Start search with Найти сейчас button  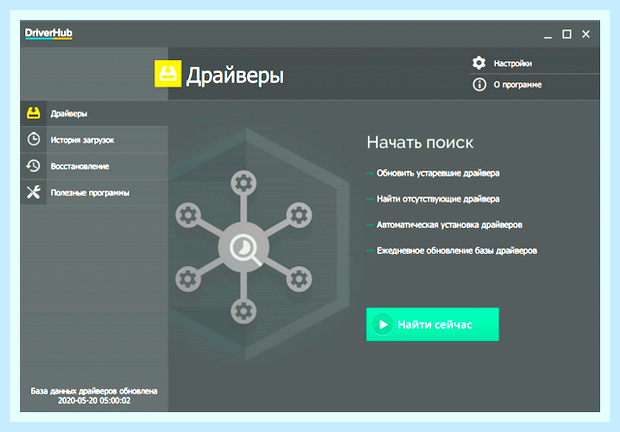tap(433, 324)
